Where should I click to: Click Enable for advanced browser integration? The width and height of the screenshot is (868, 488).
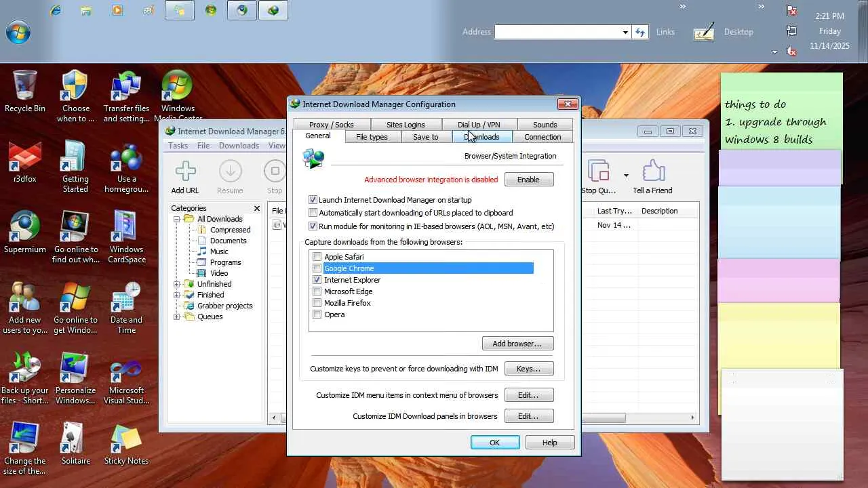tap(528, 180)
